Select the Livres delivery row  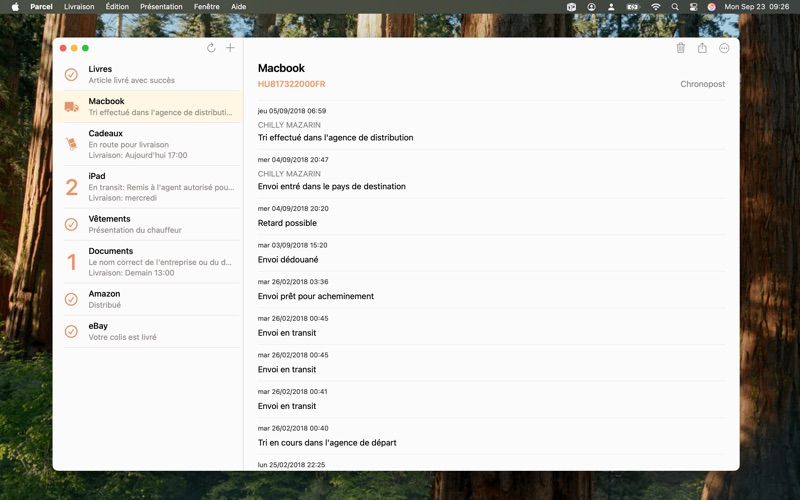(x=148, y=74)
